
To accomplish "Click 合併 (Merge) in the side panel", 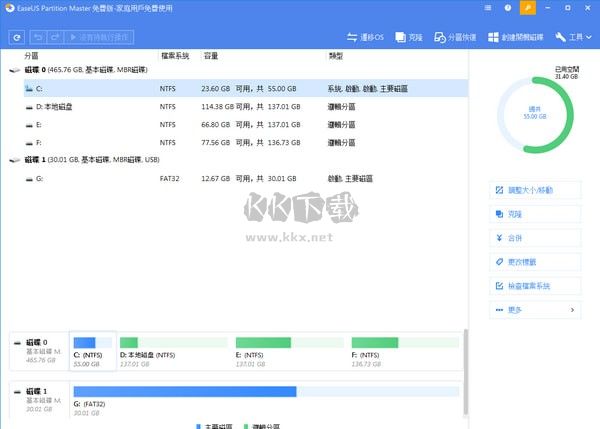I will (x=535, y=238).
